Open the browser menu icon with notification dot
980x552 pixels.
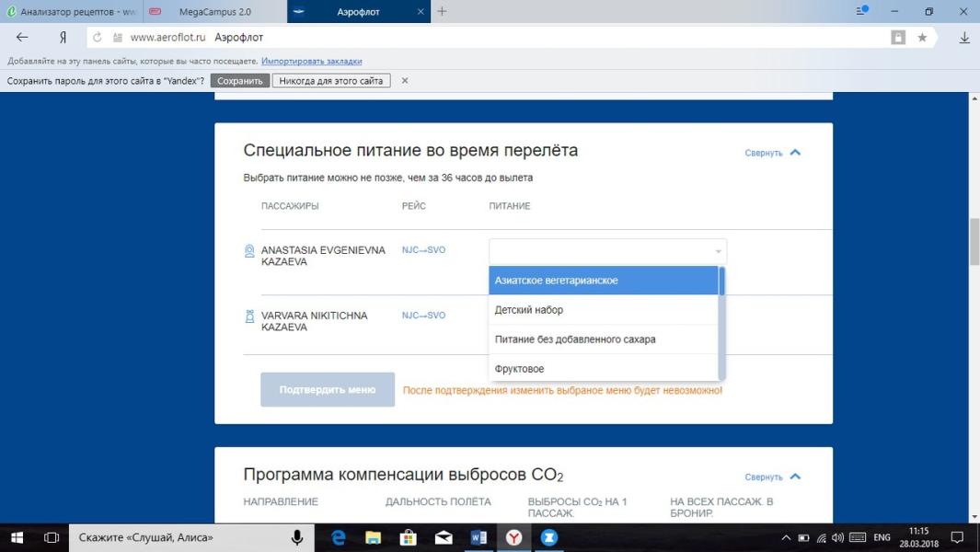[x=862, y=11]
